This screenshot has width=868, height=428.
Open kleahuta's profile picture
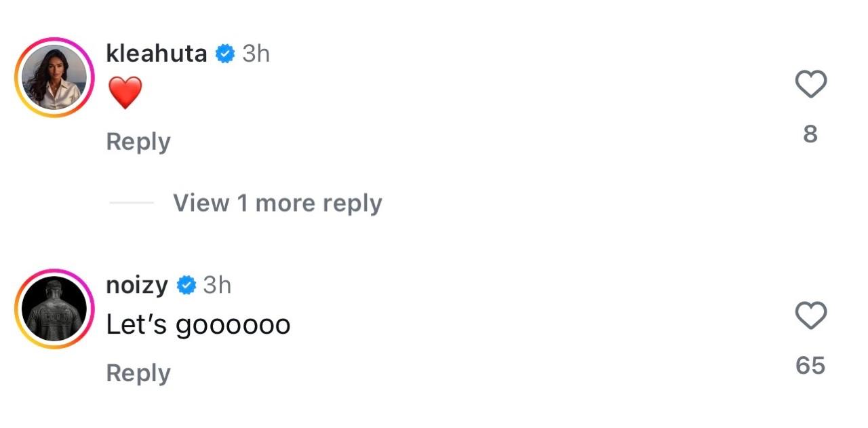[55, 77]
